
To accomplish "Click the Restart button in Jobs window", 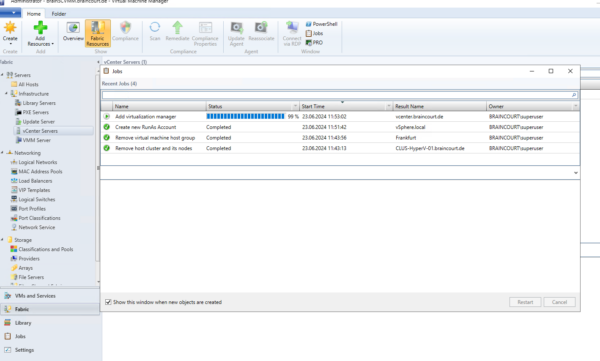I will click(x=525, y=302).
